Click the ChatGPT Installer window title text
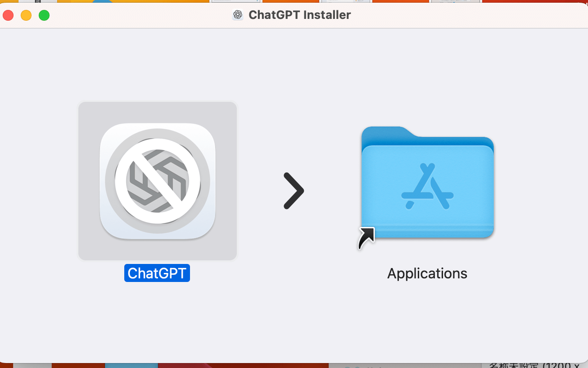 (299, 15)
